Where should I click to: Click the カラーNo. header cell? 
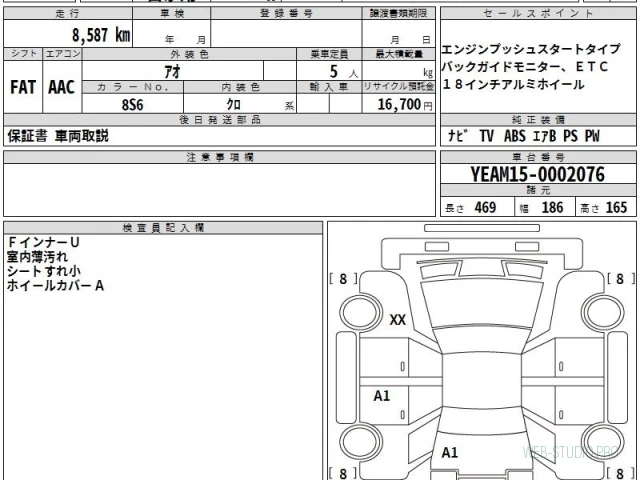coord(133,87)
